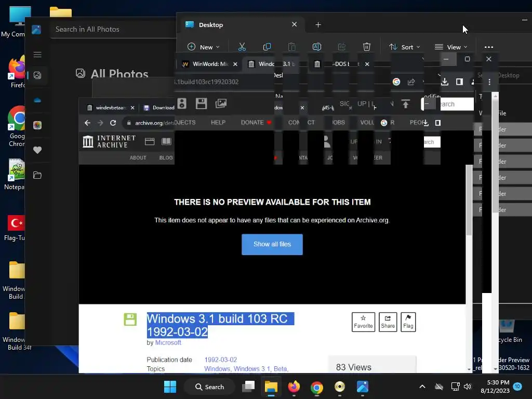Switch to the Desktop tab in File Explorer

[x=242, y=25]
